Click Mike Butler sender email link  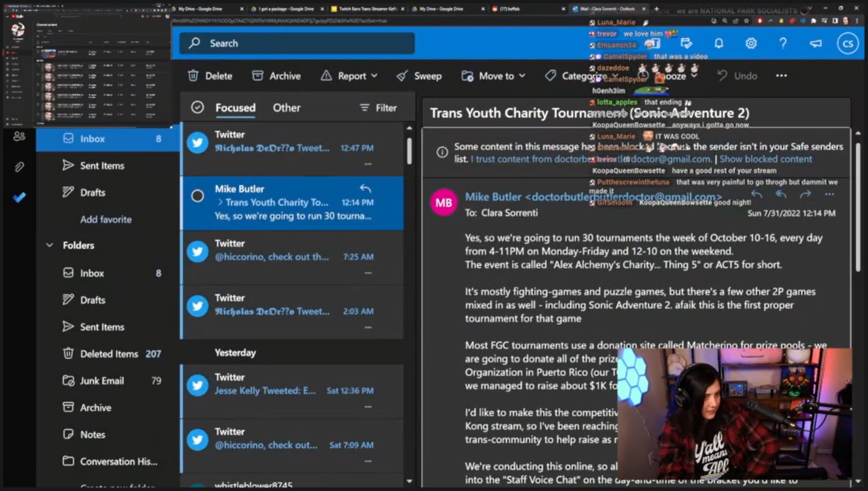coord(593,197)
